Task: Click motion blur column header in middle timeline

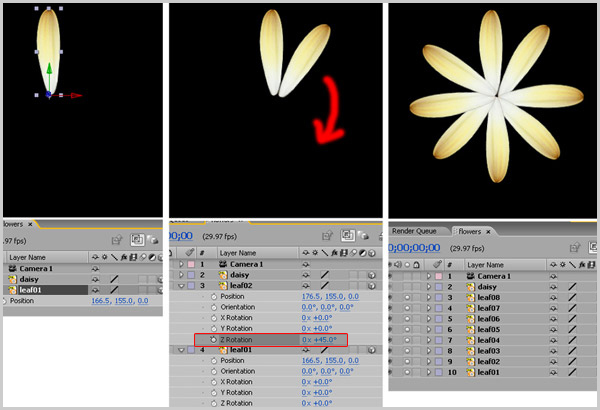Action: point(353,253)
